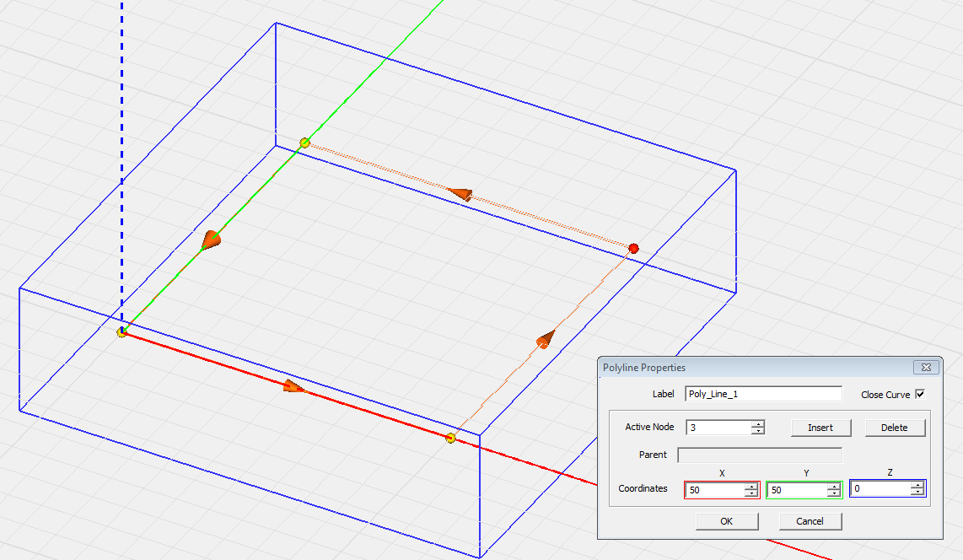
Task: Click the Z coordinate input field
Action: tap(880, 489)
